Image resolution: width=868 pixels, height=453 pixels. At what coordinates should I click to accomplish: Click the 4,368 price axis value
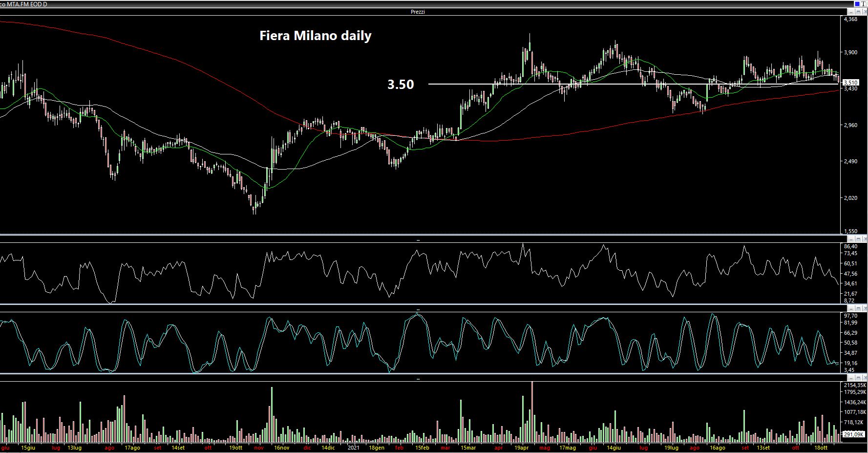tap(850, 20)
